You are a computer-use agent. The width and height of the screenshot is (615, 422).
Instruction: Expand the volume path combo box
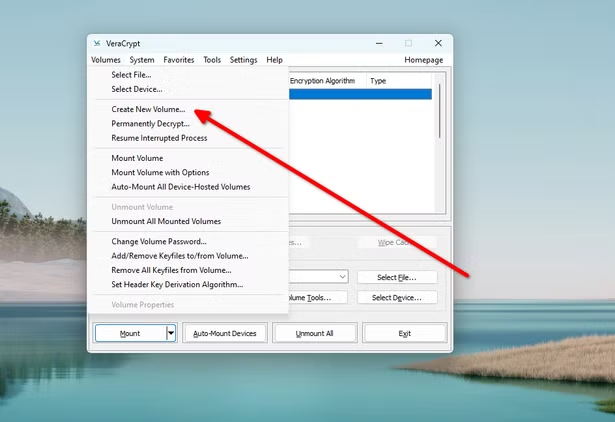342,277
